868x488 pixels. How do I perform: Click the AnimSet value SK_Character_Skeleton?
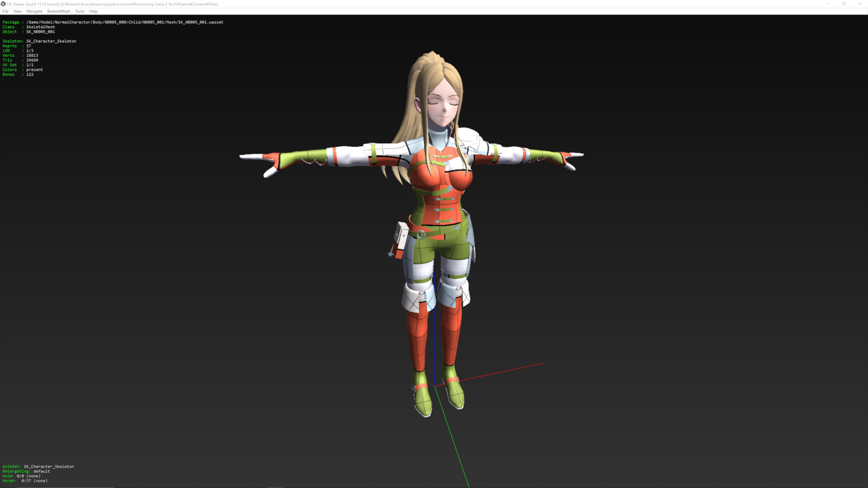[x=49, y=467]
